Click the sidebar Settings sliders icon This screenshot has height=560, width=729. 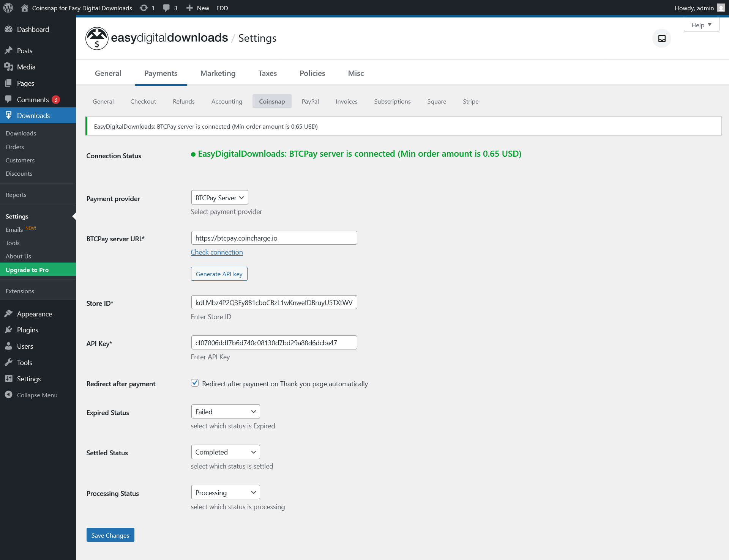point(9,379)
